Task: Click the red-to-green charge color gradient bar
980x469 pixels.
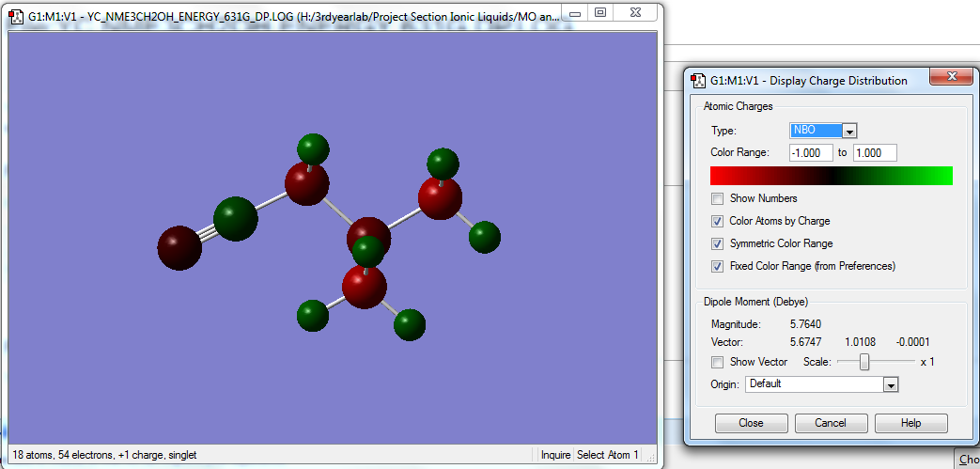Action: pyautogui.click(x=832, y=176)
